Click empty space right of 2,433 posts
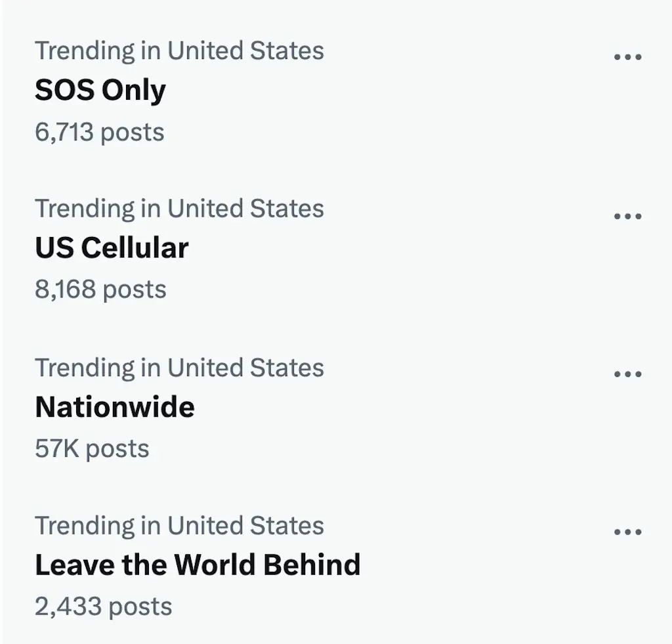Image resolution: width=672 pixels, height=644 pixels. point(394,607)
